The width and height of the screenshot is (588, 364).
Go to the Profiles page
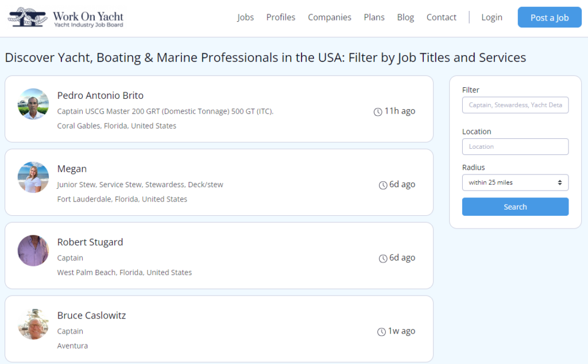pos(280,17)
